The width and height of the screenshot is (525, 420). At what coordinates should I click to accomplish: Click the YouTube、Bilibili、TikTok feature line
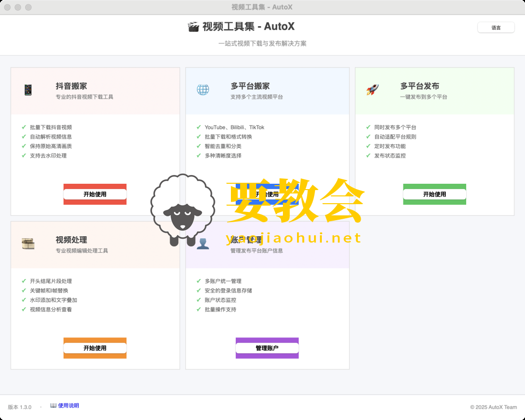[234, 127]
